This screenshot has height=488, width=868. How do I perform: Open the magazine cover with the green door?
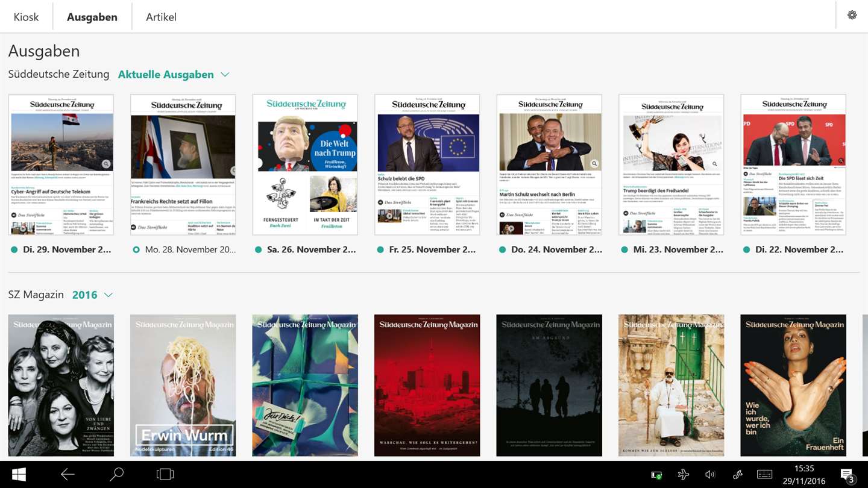click(671, 386)
